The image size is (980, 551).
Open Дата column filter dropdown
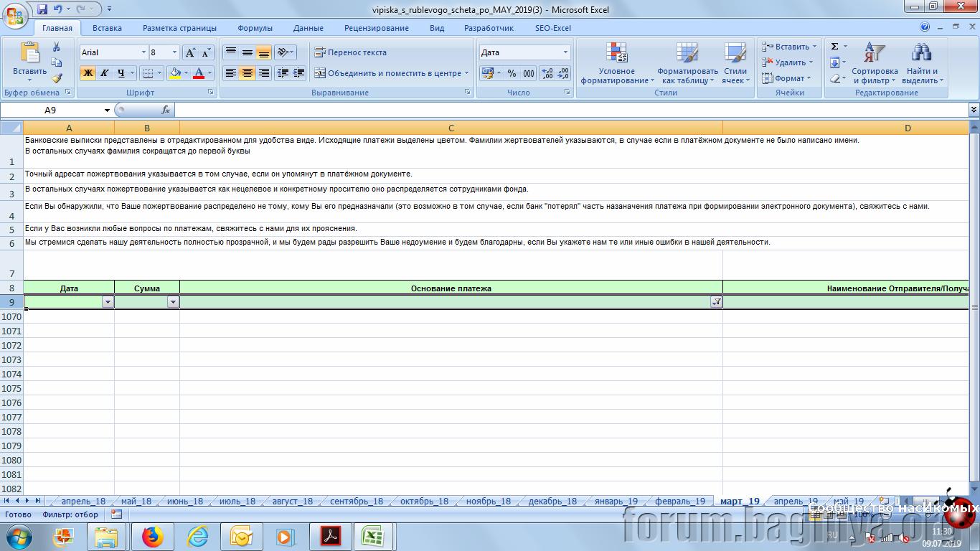click(108, 302)
